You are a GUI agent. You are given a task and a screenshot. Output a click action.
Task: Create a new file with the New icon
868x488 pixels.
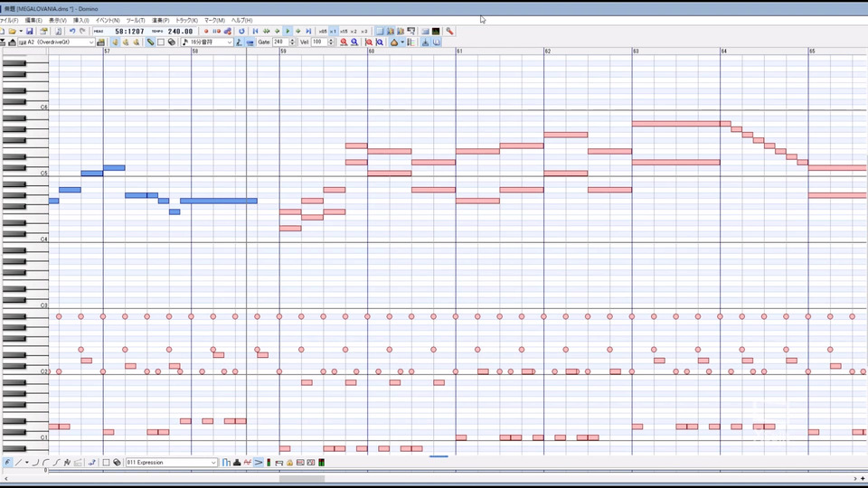(x=2, y=32)
